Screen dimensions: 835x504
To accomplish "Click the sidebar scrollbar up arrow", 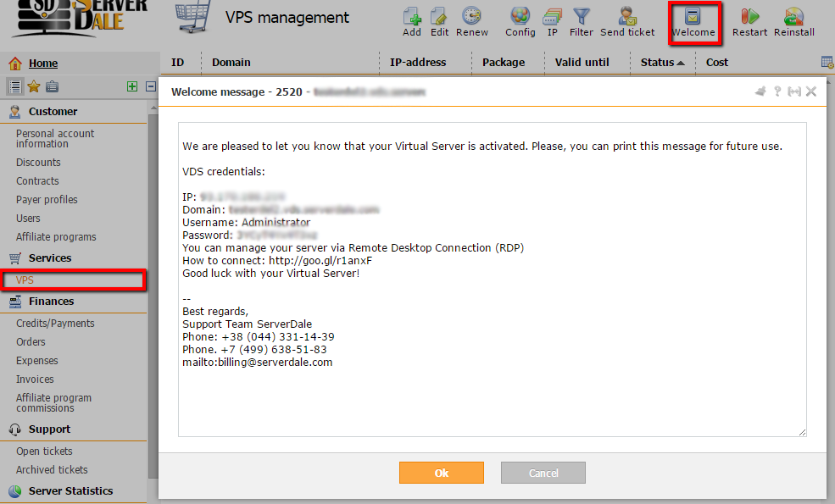I will [153, 108].
